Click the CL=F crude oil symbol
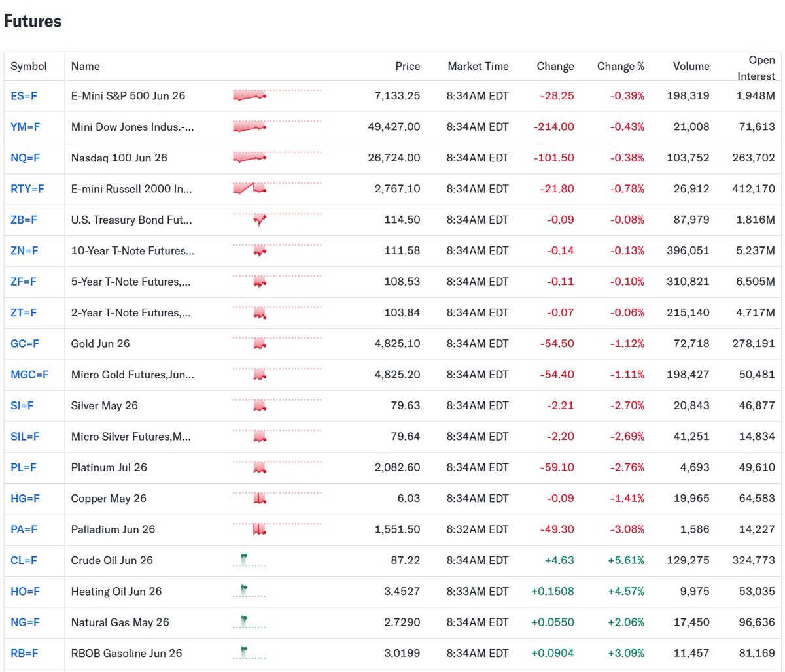This screenshot has height=672, width=785. pos(24,560)
